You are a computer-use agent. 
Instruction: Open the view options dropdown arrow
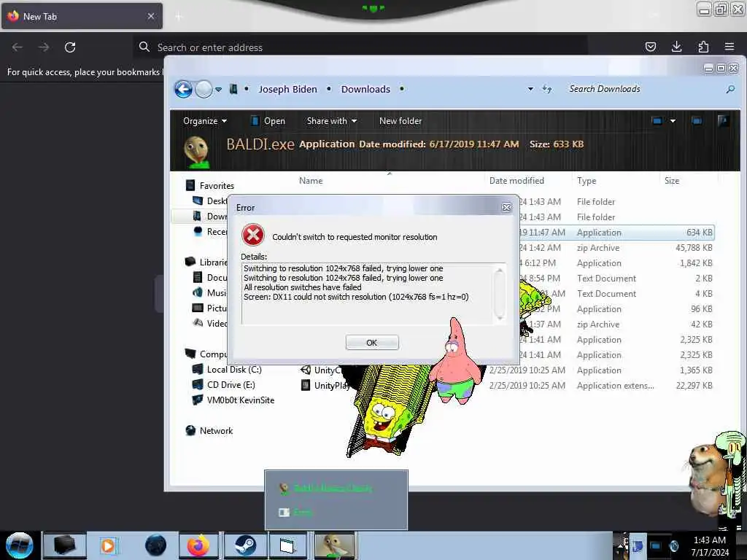pos(673,121)
